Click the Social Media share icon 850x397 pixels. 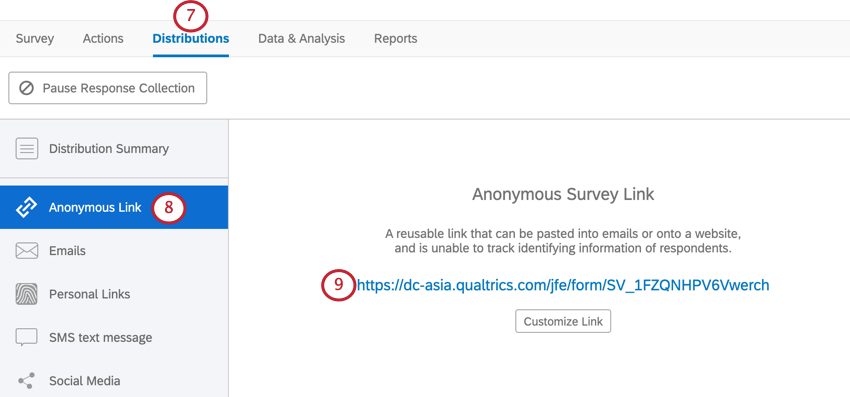point(26,381)
